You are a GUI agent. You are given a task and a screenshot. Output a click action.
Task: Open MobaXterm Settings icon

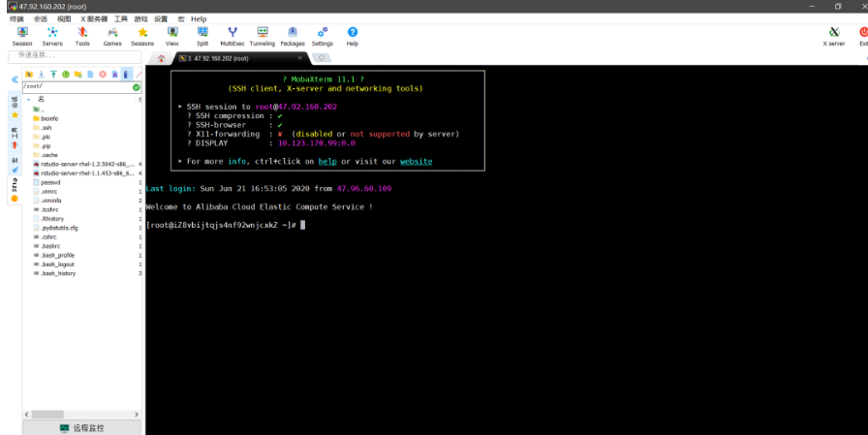pyautogui.click(x=323, y=36)
